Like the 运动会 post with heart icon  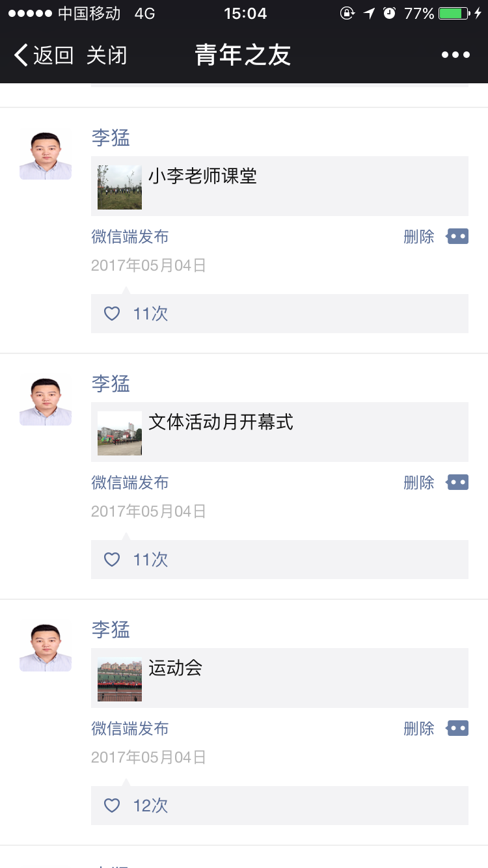pos(113,806)
